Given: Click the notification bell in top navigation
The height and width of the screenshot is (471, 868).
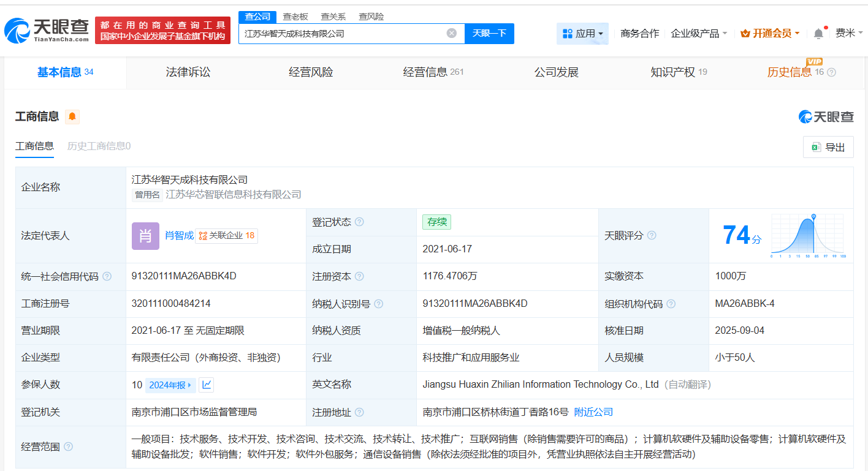Looking at the screenshot, I should 818,33.
